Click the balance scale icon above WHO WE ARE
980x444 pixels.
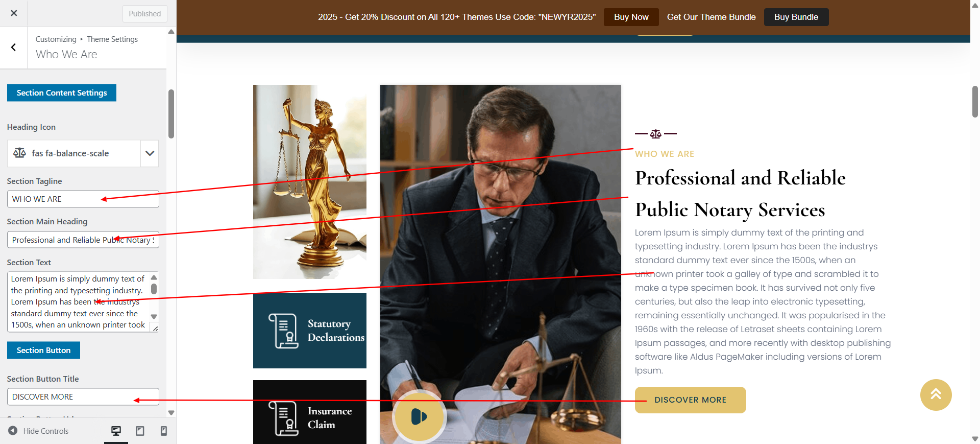pyautogui.click(x=656, y=134)
